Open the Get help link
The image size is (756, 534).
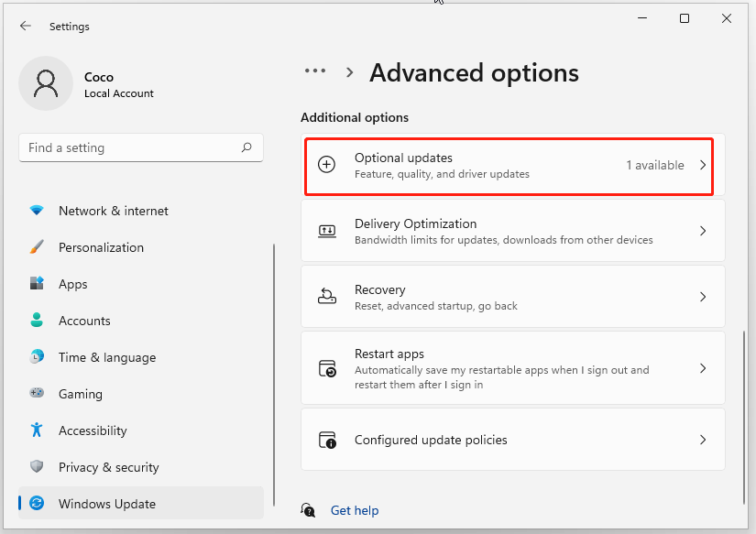coord(355,510)
